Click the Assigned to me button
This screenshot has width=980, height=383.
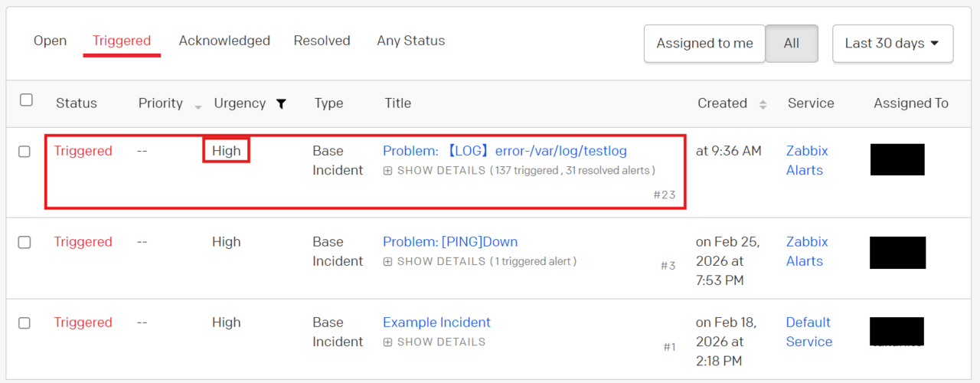[704, 44]
